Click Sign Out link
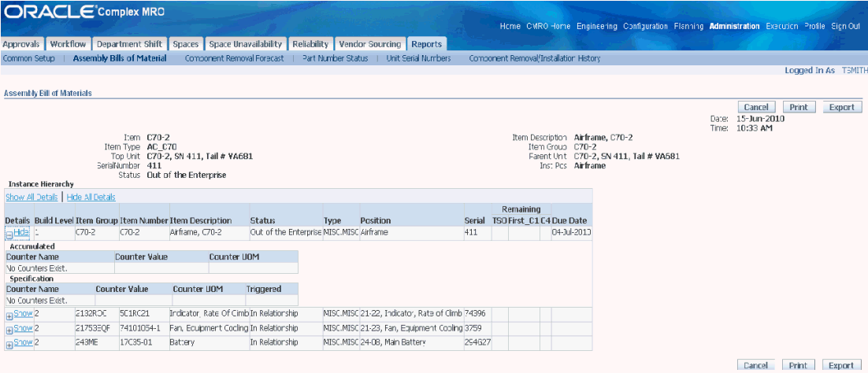The height and width of the screenshot is (373, 868). coord(845,26)
